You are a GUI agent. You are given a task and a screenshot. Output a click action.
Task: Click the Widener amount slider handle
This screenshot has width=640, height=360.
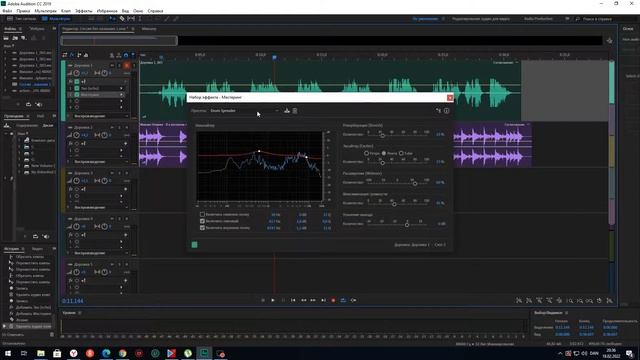(415, 183)
